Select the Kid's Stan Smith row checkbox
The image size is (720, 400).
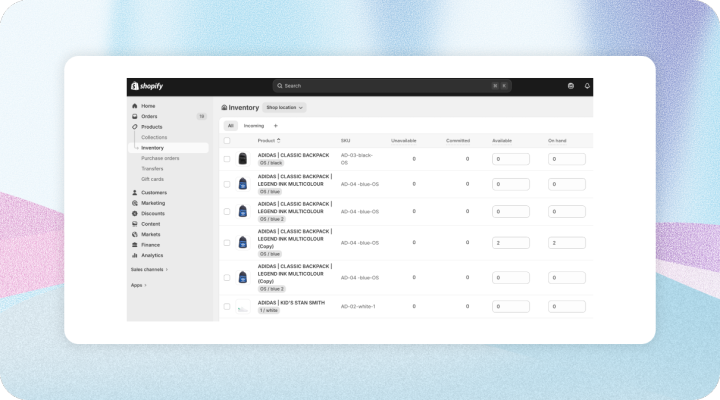tap(227, 306)
